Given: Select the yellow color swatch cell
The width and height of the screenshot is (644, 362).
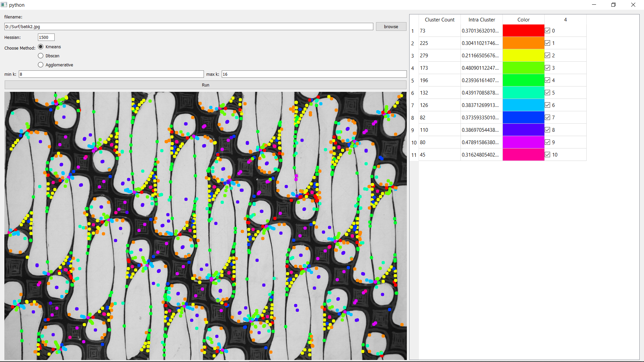Looking at the screenshot, I should click(x=523, y=56).
